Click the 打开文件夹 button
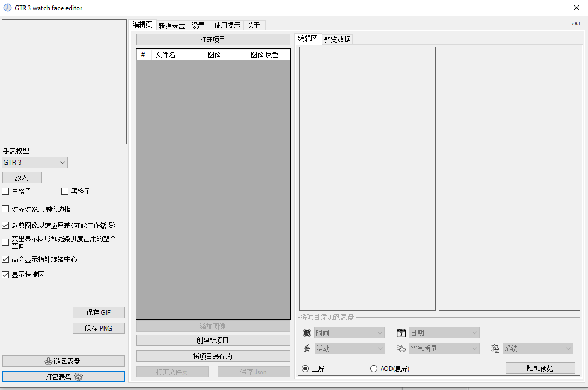588x390 pixels. [x=172, y=372]
